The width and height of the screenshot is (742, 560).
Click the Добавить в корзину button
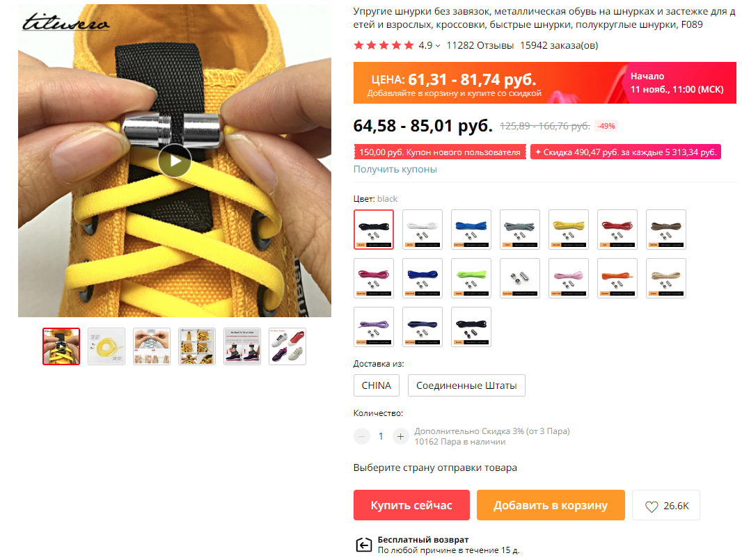(x=551, y=505)
